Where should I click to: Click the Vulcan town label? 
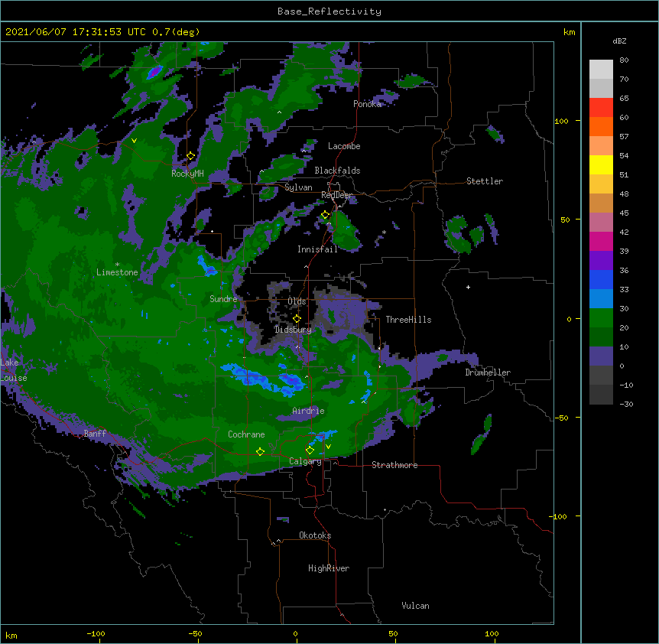click(415, 606)
